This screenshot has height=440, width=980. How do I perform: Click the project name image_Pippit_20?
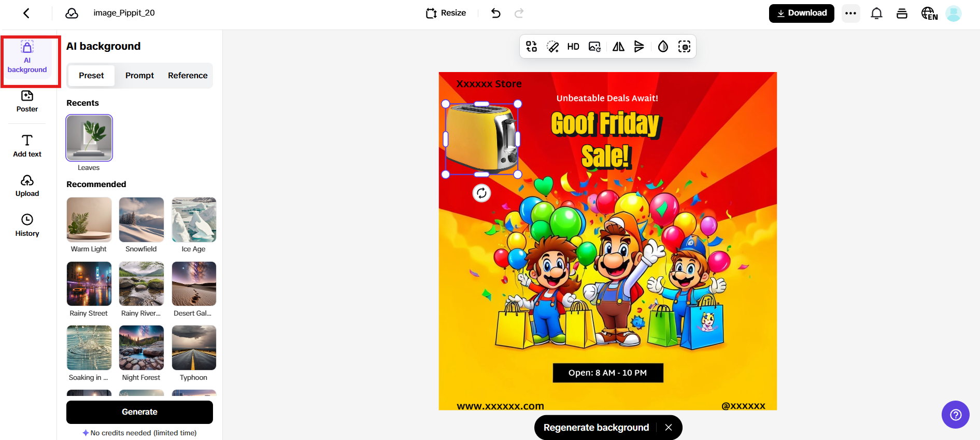pos(124,13)
